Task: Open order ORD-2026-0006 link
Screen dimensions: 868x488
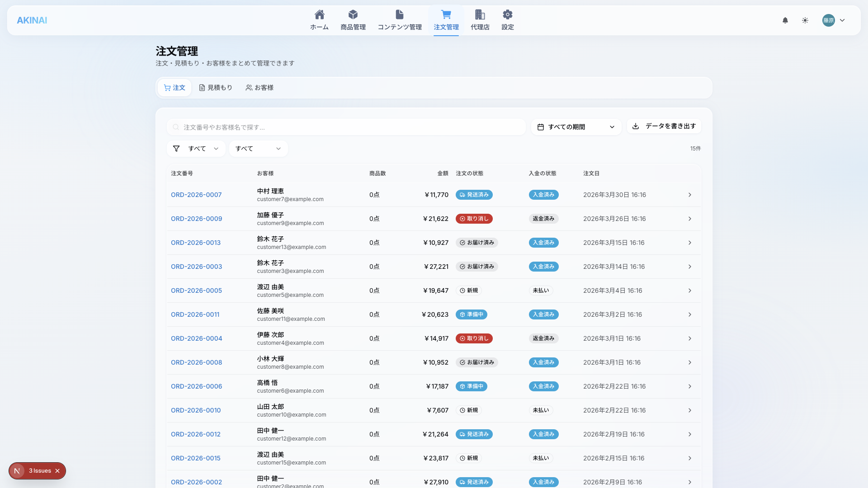Action: (x=197, y=386)
